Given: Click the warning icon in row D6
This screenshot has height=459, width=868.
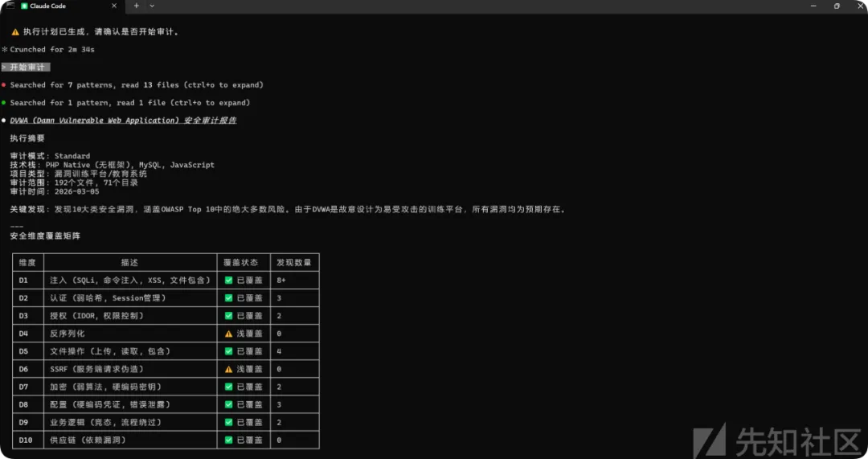Looking at the screenshot, I should tap(228, 369).
